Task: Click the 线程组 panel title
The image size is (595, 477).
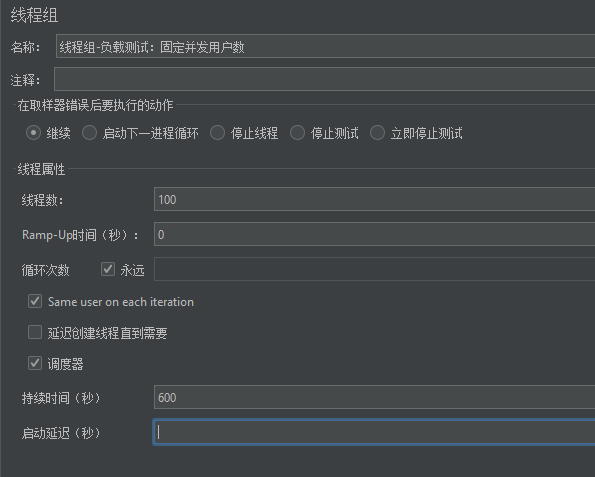Action: coord(34,16)
